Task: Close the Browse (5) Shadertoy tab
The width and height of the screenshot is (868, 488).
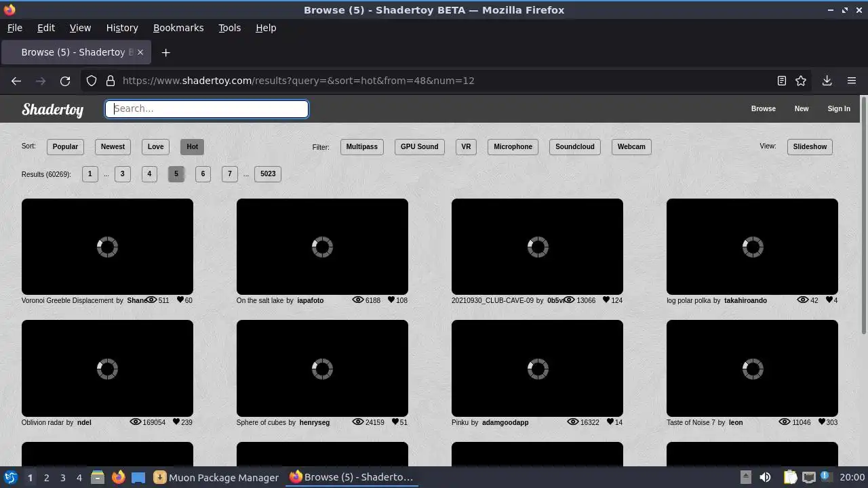Action: pyautogui.click(x=140, y=52)
